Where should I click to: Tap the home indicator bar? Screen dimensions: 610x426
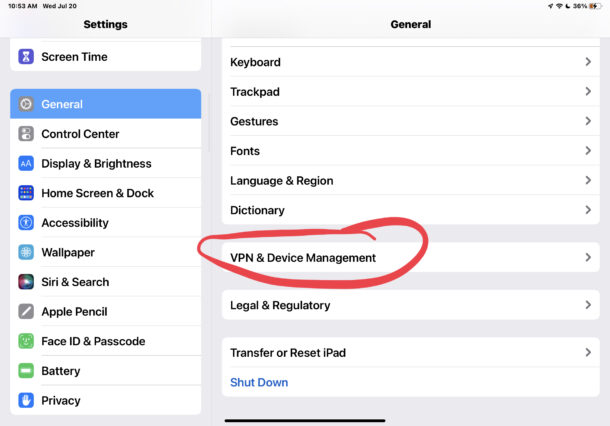click(x=305, y=421)
